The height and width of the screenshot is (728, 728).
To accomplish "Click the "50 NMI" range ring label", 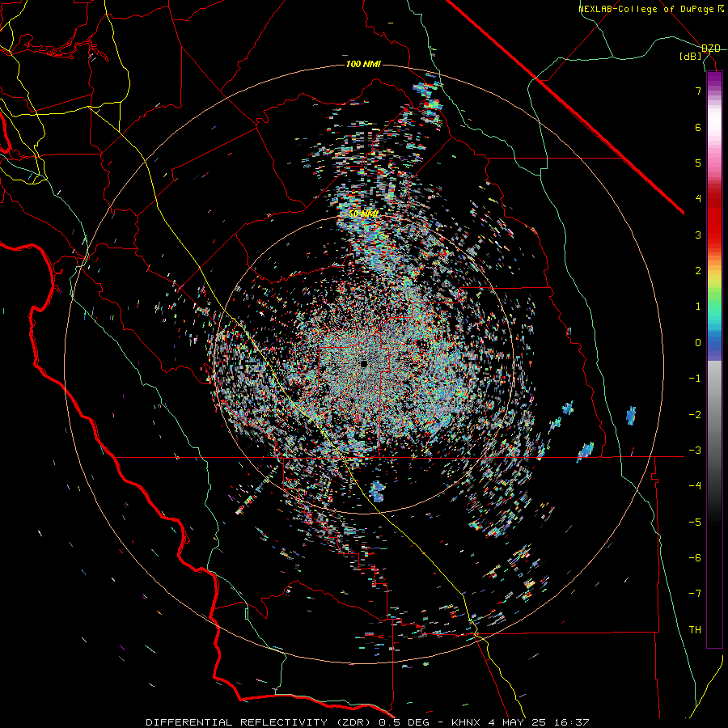I will [363, 214].
